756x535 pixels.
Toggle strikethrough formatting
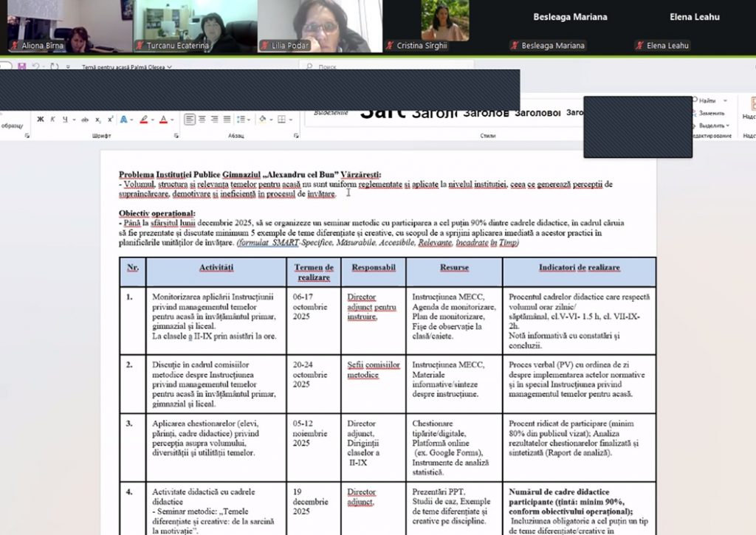(85, 120)
